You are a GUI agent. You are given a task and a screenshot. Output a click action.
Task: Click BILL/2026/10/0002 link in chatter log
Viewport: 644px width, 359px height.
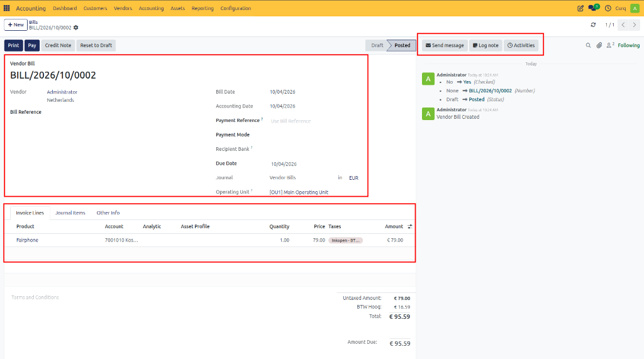click(x=490, y=91)
